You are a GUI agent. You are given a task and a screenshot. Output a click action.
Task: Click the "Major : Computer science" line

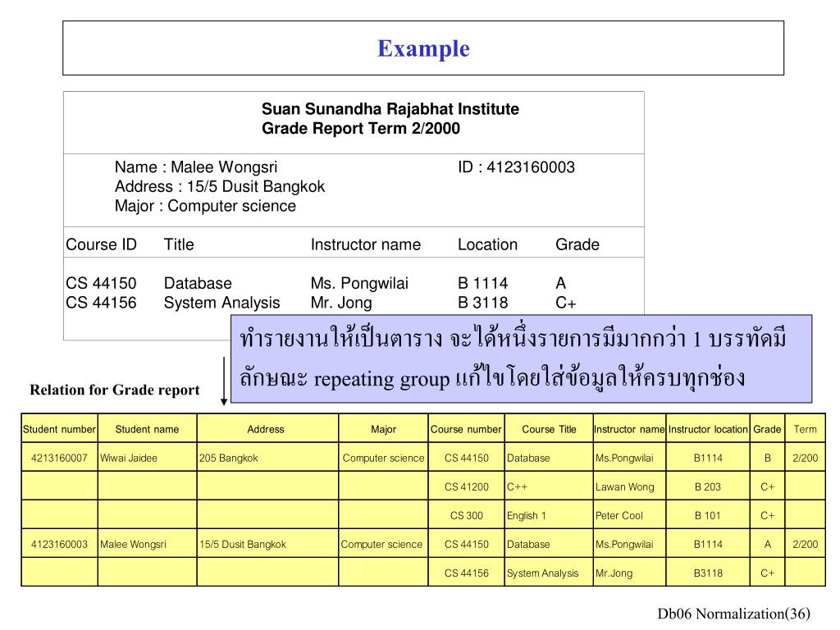tap(205, 206)
